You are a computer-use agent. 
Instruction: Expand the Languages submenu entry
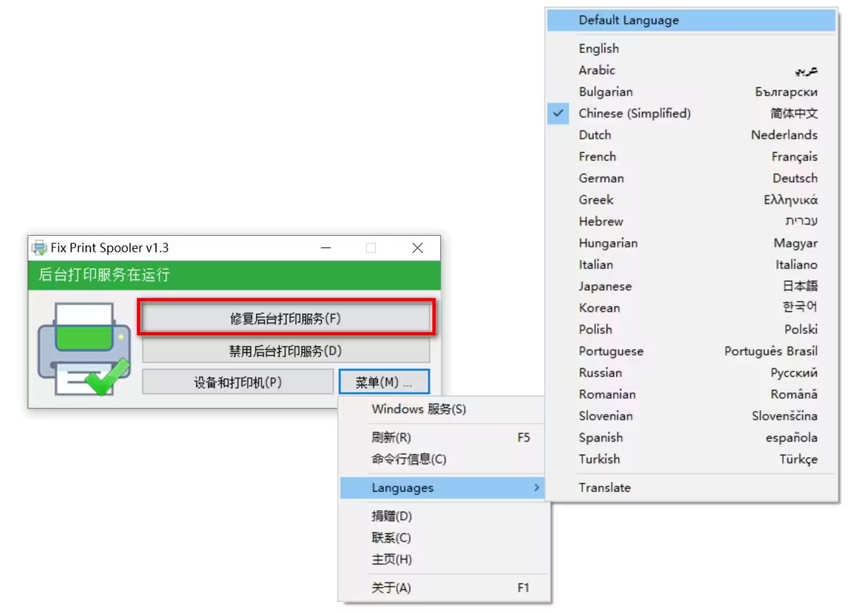tap(442, 488)
